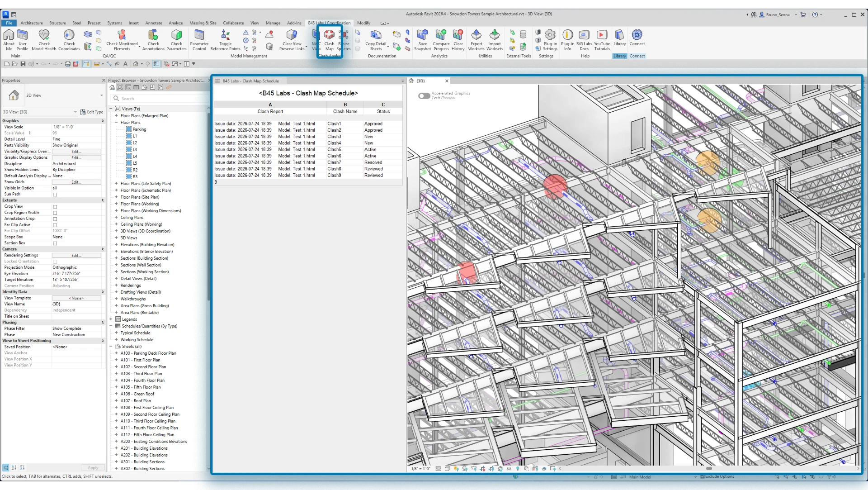
Task: Close the {3D} view tab
Action: (447, 81)
